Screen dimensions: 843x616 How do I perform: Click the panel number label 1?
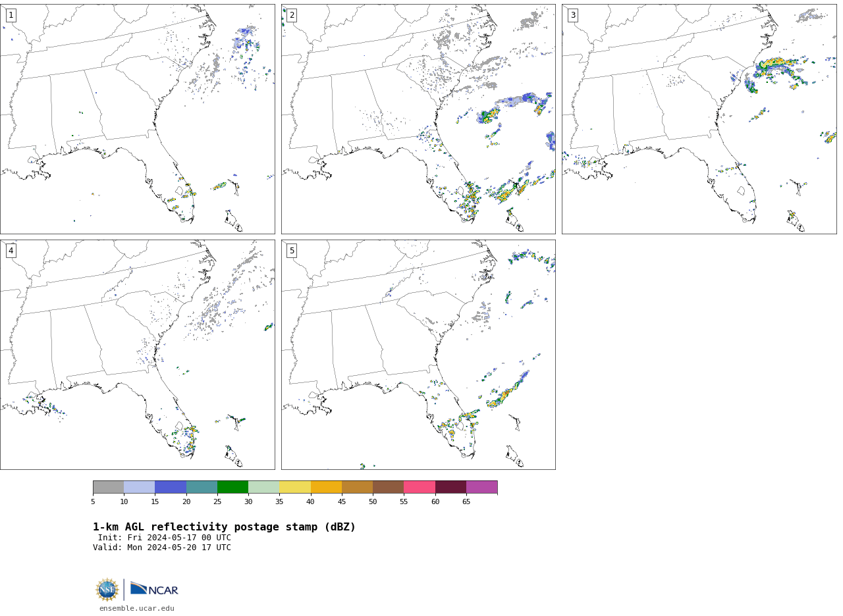[x=11, y=15]
